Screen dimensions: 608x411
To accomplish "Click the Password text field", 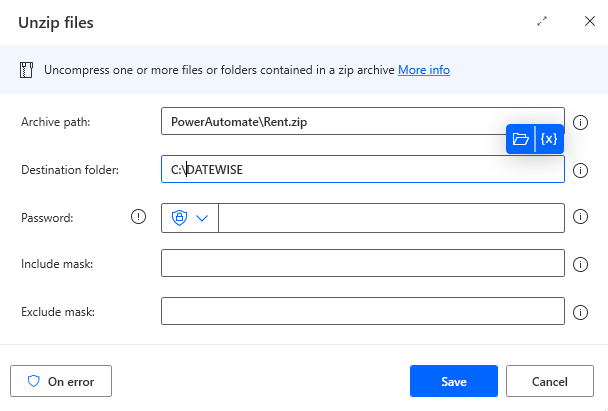I will click(390, 218).
